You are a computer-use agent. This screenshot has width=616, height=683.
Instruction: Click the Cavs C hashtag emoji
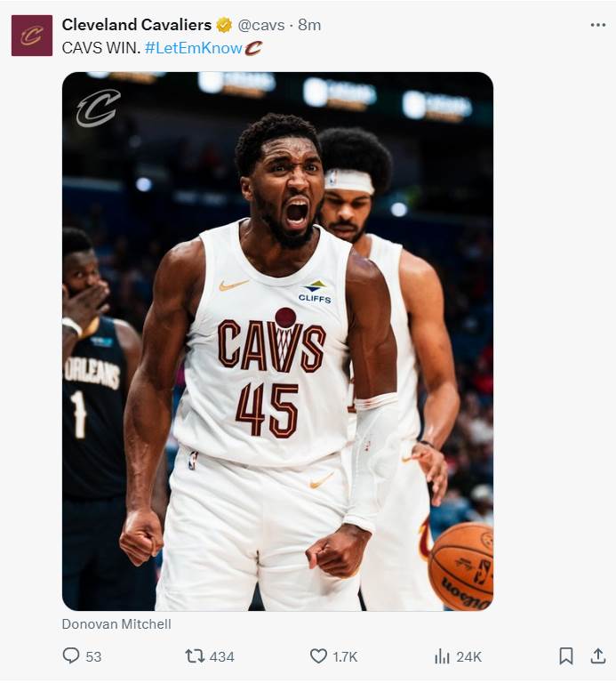point(253,48)
